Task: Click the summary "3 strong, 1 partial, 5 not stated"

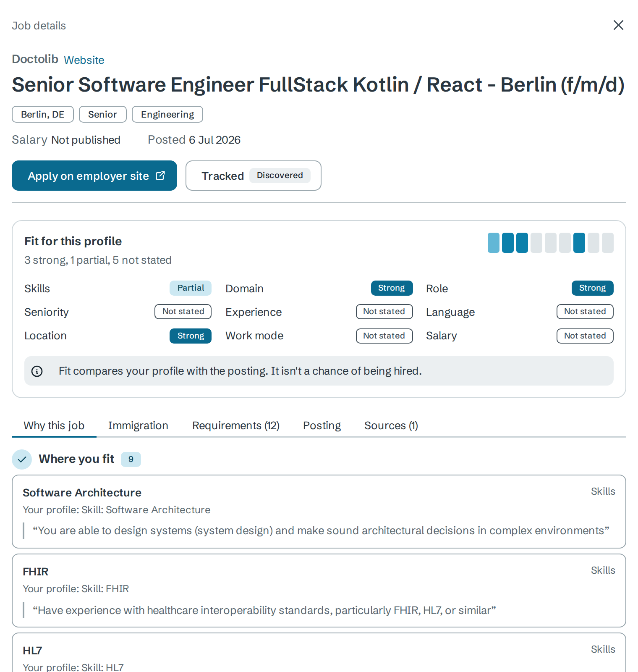Action: [x=98, y=260]
